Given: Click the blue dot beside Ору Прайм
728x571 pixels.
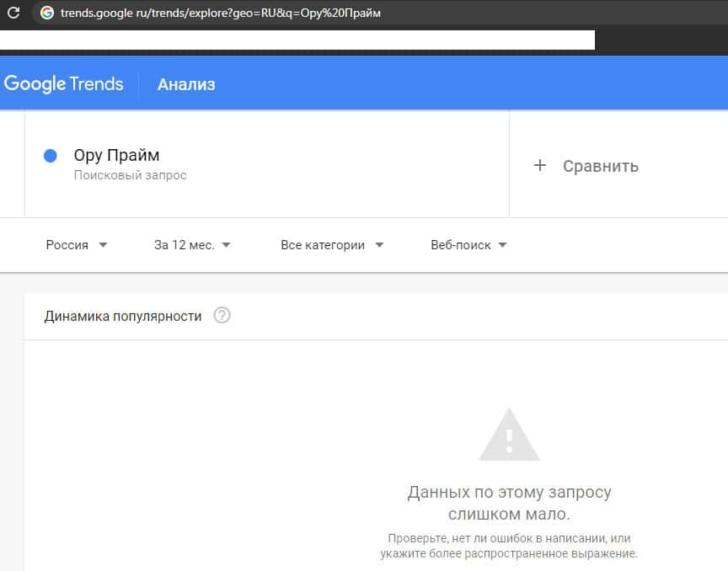Looking at the screenshot, I should tap(51, 156).
